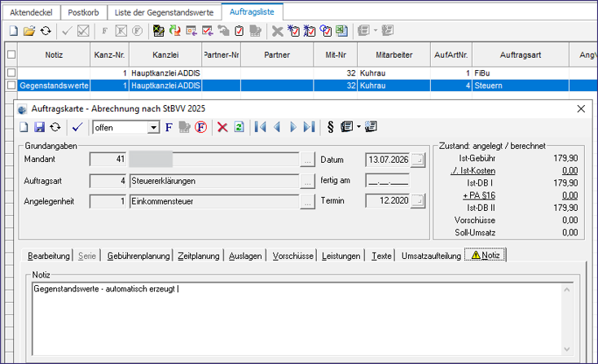Open the Zeitplanung tab
Image resolution: width=598 pixels, height=364 pixels.
(199, 256)
